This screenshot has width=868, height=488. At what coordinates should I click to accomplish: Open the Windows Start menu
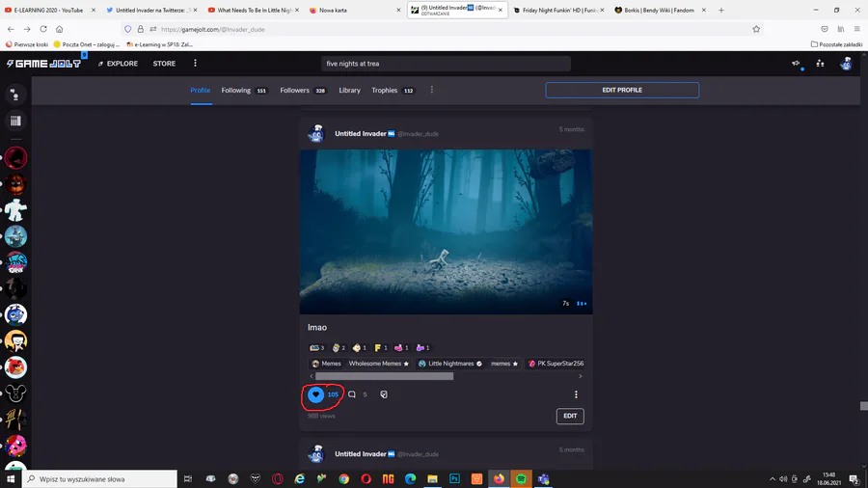[11, 478]
